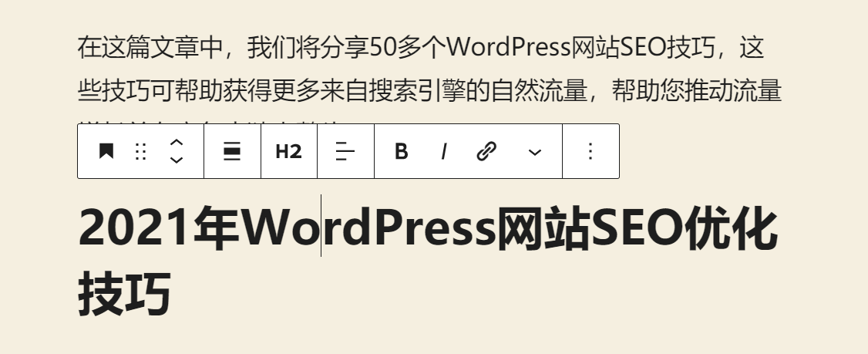
Task: Click the drag handle dots icon
Action: [x=140, y=151]
